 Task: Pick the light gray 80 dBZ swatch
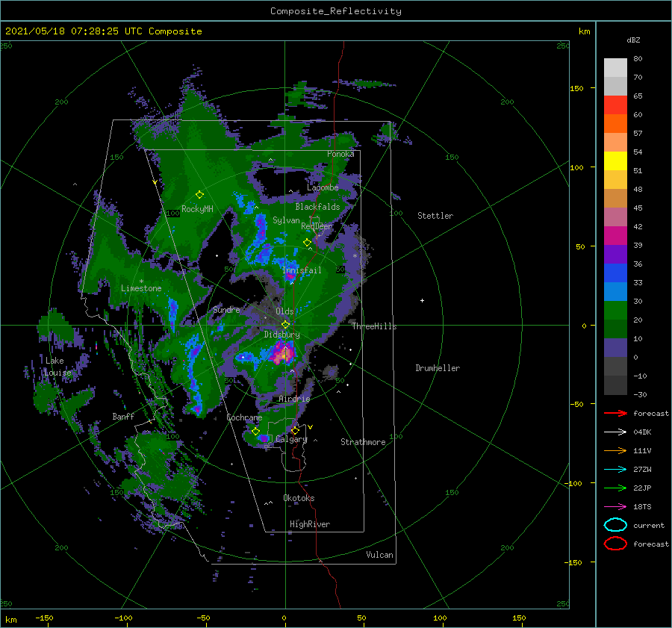click(x=615, y=68)
